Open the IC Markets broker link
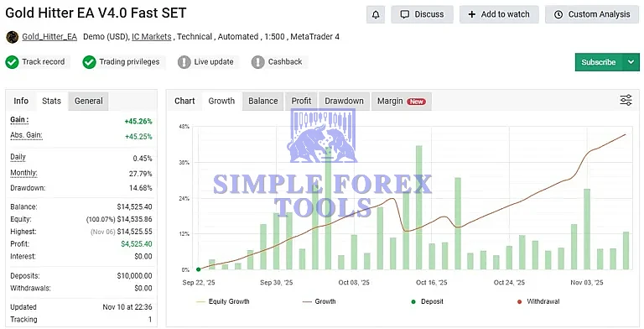Image resolution: width=644 pixels, height=329 pixels. tap(152, 37)
